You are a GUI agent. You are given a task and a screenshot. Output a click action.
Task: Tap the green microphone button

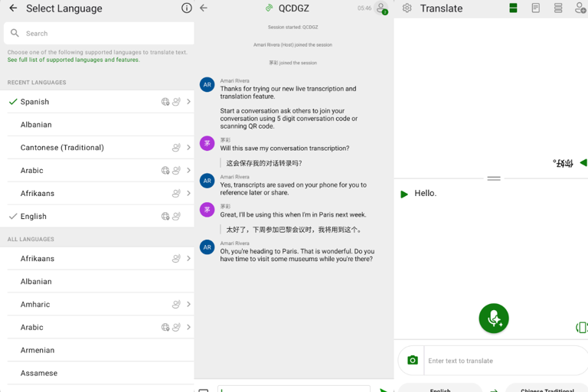494,318
